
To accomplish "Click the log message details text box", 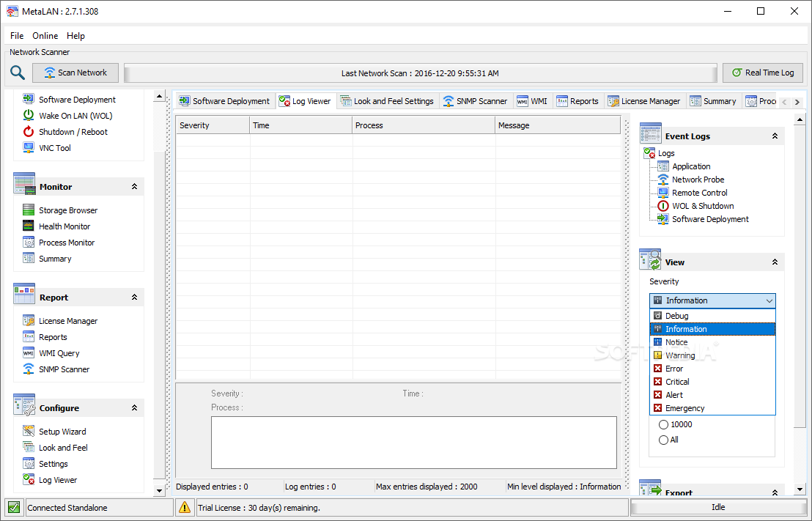I will [414, 443].
